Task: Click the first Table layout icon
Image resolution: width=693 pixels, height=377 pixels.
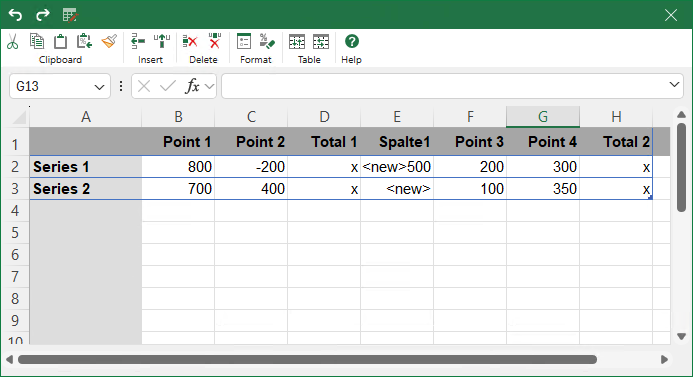Action: [x=297, y=42]
